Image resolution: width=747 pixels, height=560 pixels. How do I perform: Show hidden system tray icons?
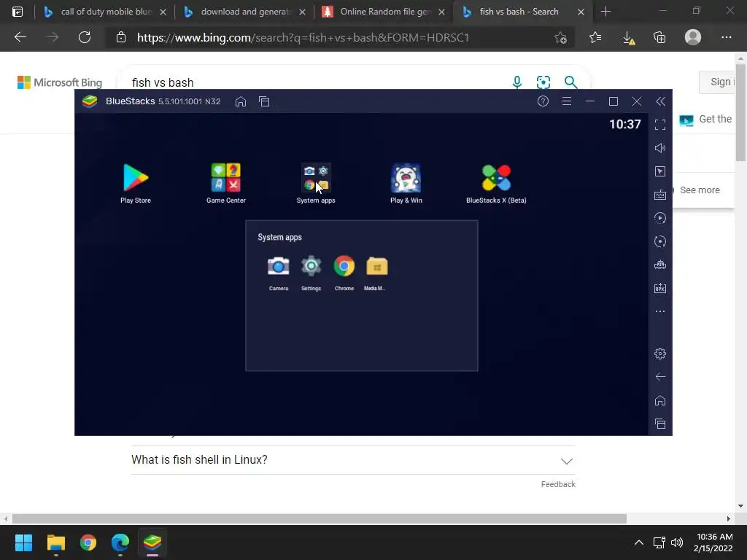coord(639,542)
